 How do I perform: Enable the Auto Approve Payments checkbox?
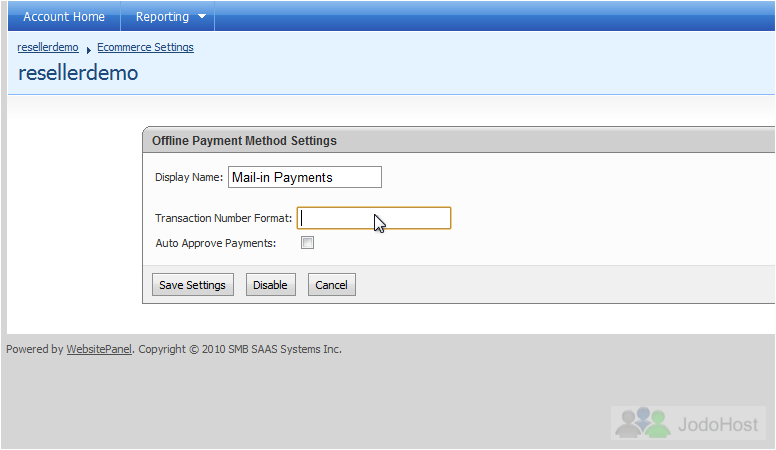pos(307,243)
